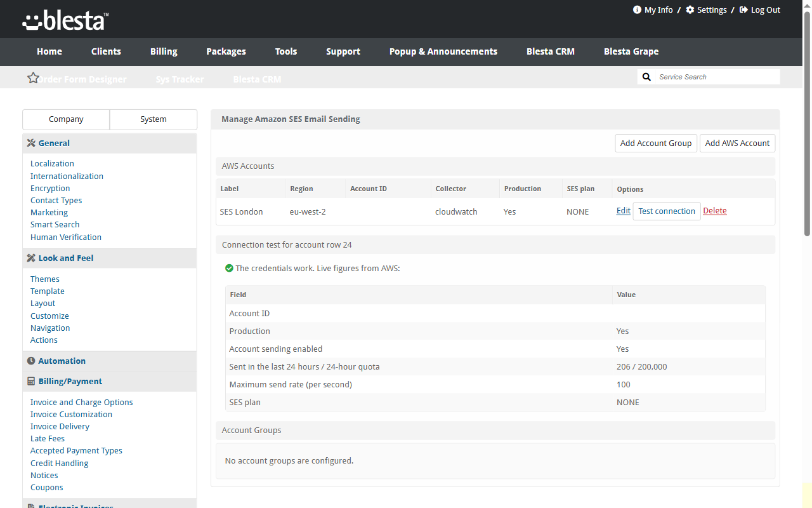Click the Blesta CRM submenu item
Screen dimensions: 812x508
pos(257,79)
